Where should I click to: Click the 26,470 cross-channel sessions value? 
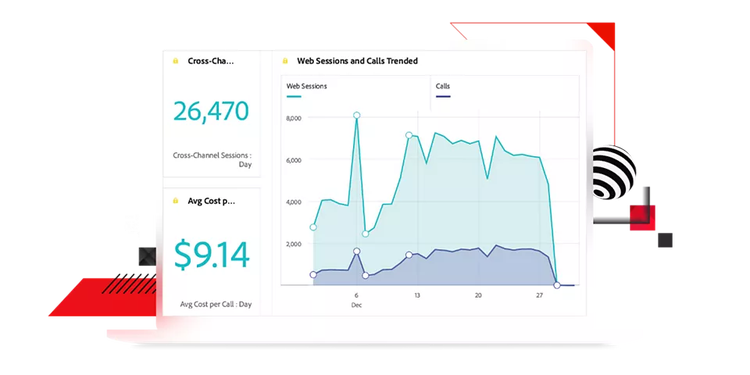pyautogui.click(x=211, y=111)
